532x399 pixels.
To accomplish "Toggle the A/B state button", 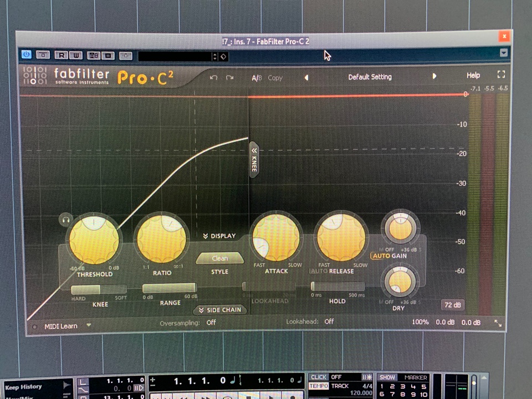I will 257,78.
